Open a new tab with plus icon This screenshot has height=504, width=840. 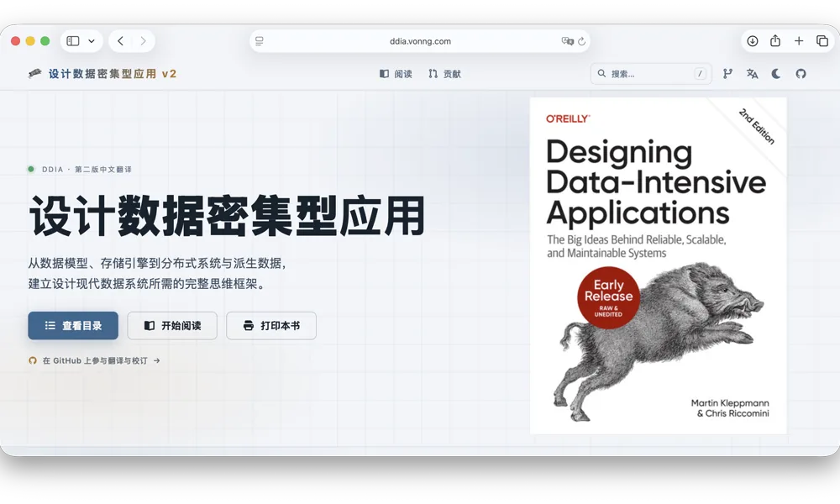tap(799, 40)
